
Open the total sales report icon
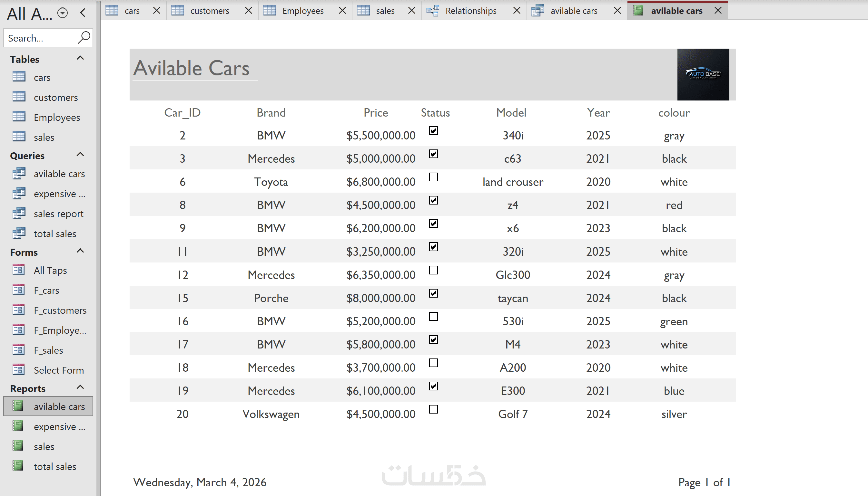18,466
